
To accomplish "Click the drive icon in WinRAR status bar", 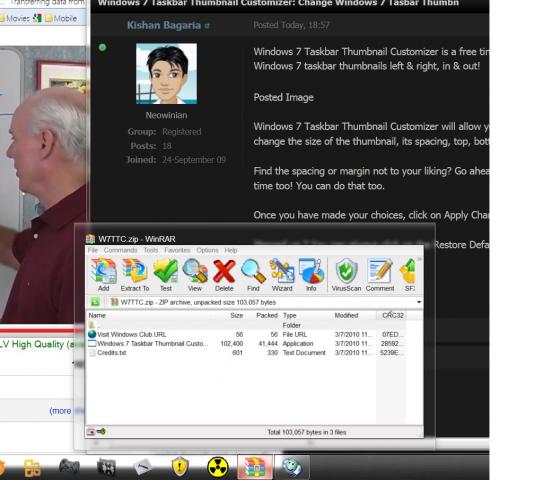I will (x=91, y=432).
